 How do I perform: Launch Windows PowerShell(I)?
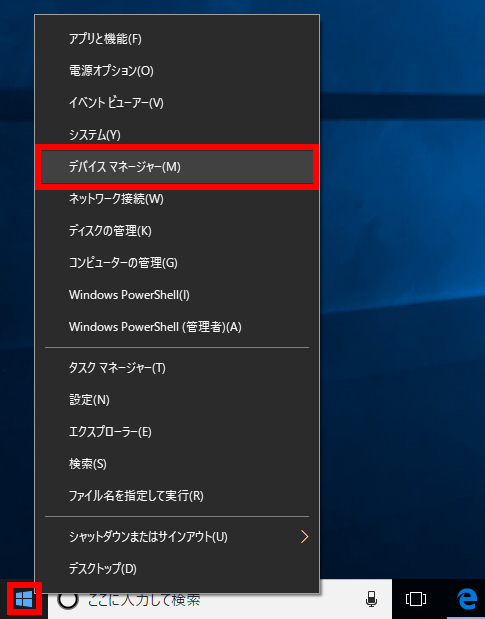point(177,295)
